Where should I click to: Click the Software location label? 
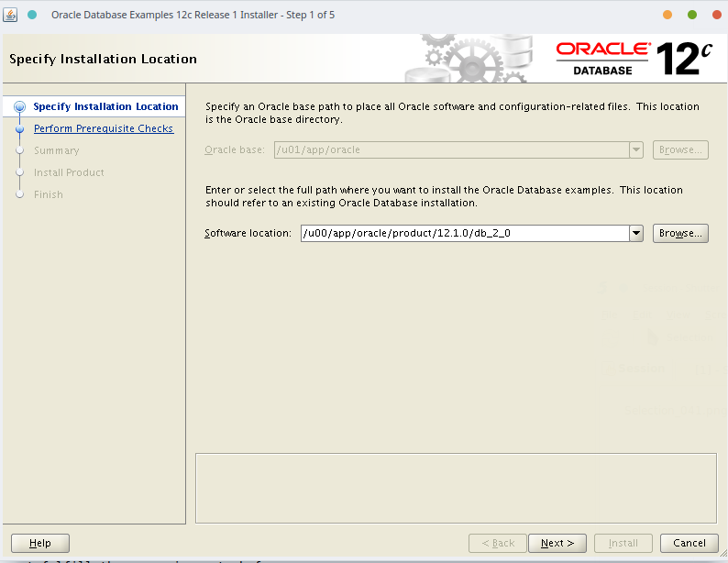[x=248, y=234]
